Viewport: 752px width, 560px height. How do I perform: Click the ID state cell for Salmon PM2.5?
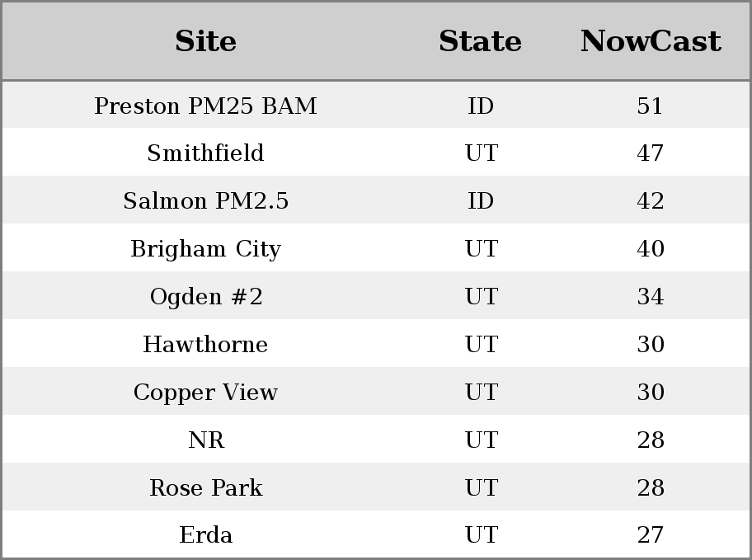[x=481, y=201]
